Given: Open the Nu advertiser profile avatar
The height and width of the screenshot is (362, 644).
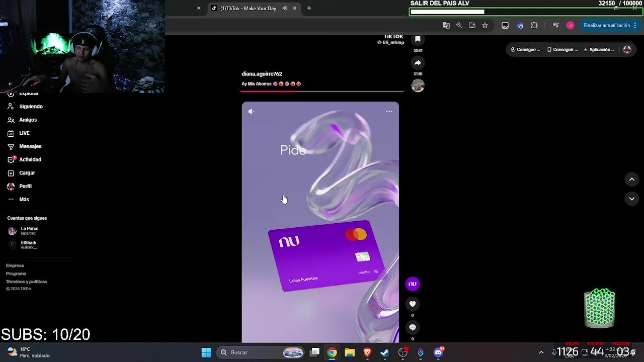Looking at the screenshot, I should tap(413, 284).
